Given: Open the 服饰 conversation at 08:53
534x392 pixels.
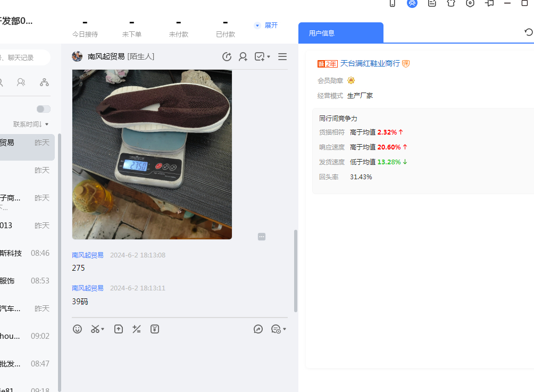Looking at the screenshot, I should point(27,281).
